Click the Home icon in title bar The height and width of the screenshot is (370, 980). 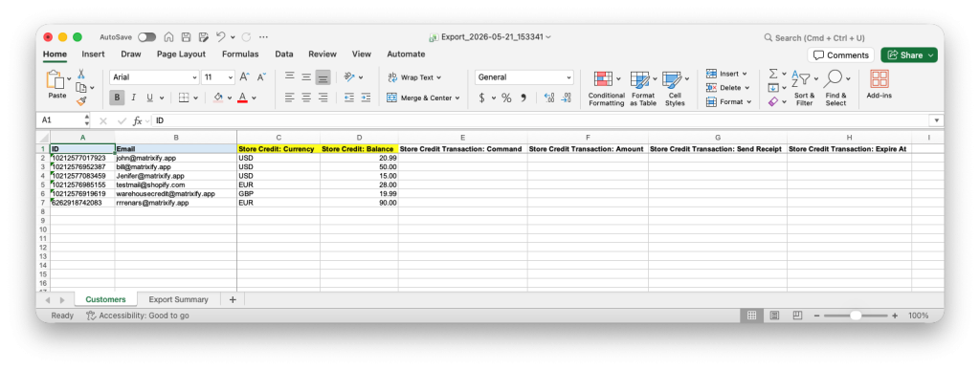168,37
